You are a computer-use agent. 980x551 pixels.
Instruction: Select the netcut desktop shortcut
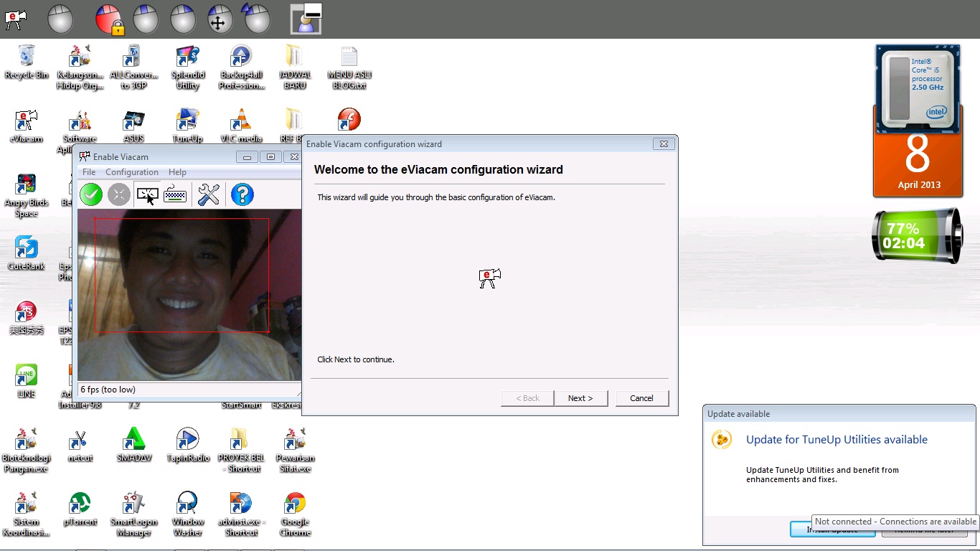(80, 446)
